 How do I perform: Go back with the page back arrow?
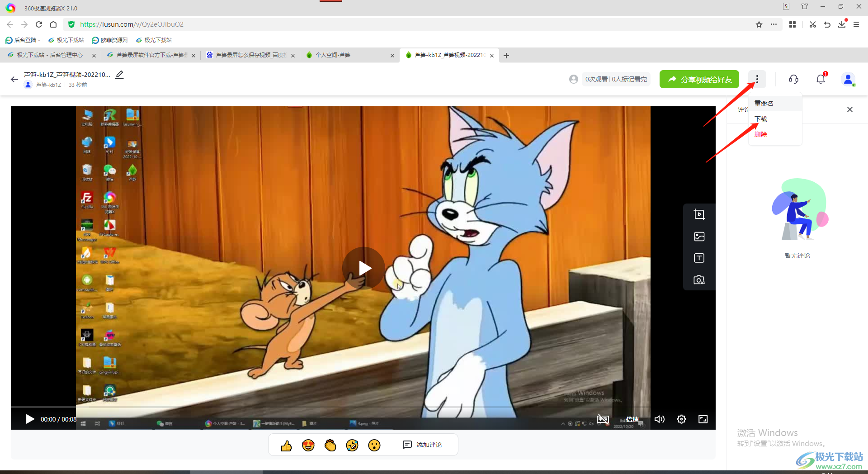pos(14,80)
